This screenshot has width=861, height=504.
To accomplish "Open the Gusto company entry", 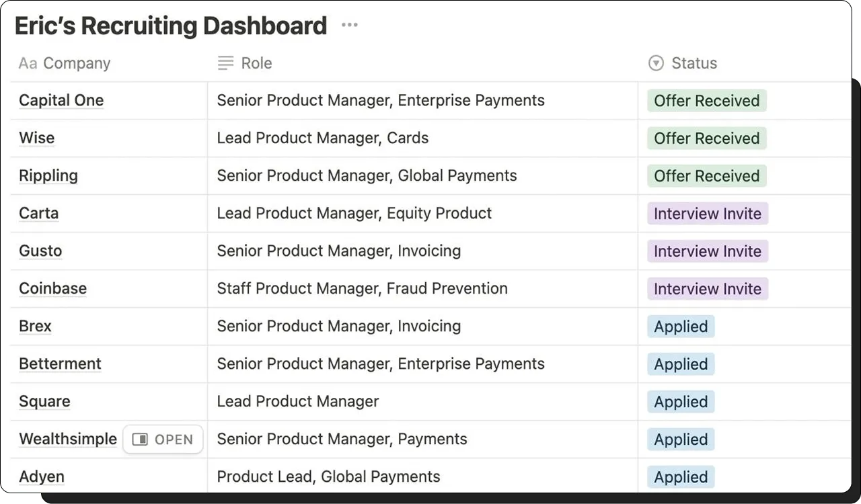I will click(40, 251).
